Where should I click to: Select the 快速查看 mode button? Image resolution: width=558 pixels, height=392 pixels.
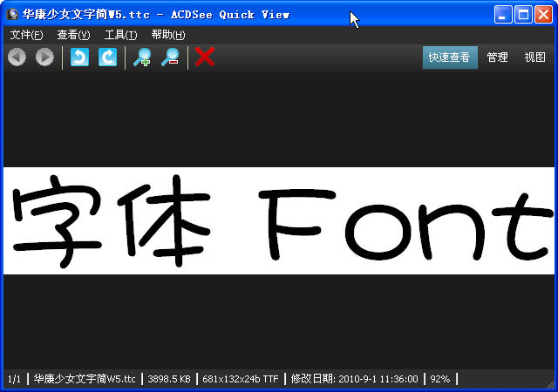(449, 57)
